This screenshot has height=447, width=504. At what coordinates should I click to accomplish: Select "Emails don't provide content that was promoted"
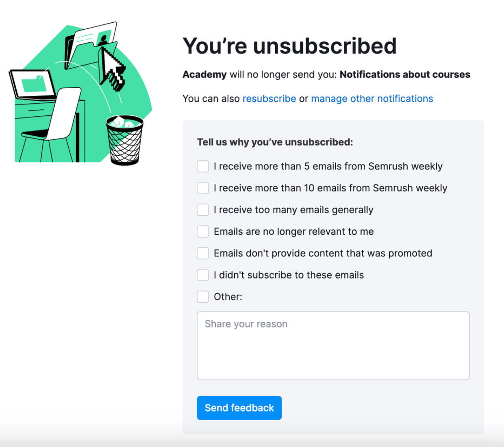click(203, 253)
